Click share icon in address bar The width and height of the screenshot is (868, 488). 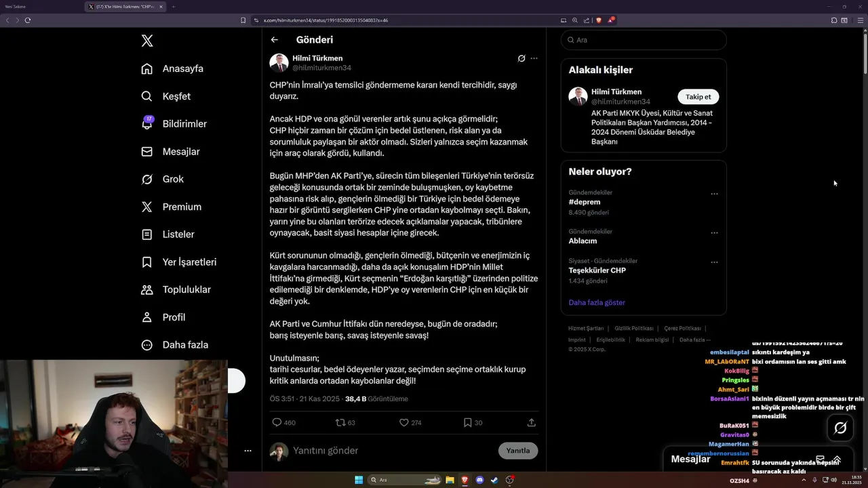[586, 20]
